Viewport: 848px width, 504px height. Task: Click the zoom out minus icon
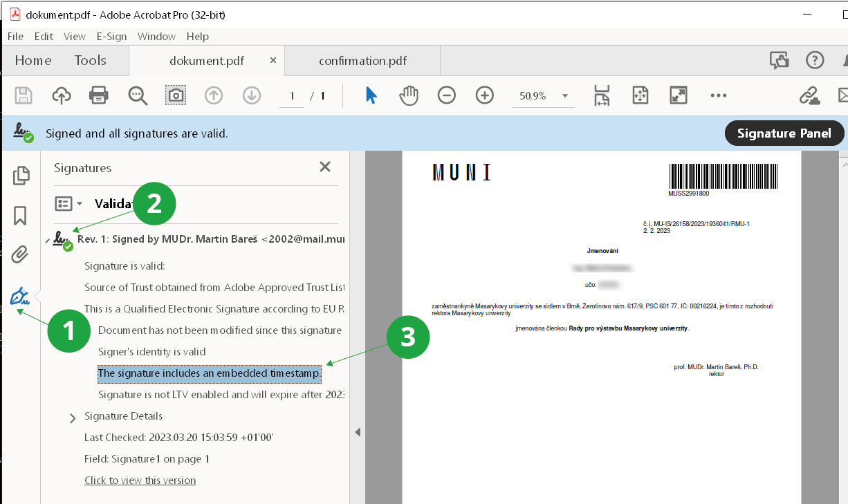coord(447,95)
